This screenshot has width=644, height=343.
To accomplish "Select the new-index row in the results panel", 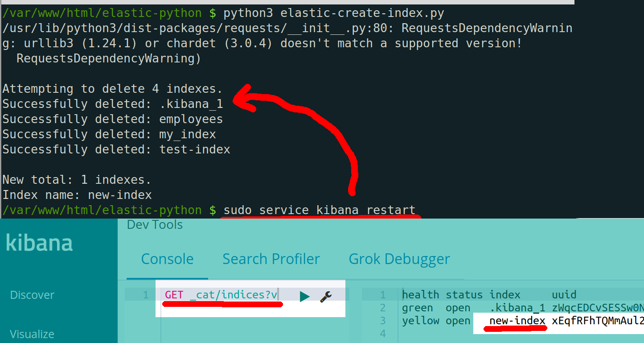I will pos(517,320).
